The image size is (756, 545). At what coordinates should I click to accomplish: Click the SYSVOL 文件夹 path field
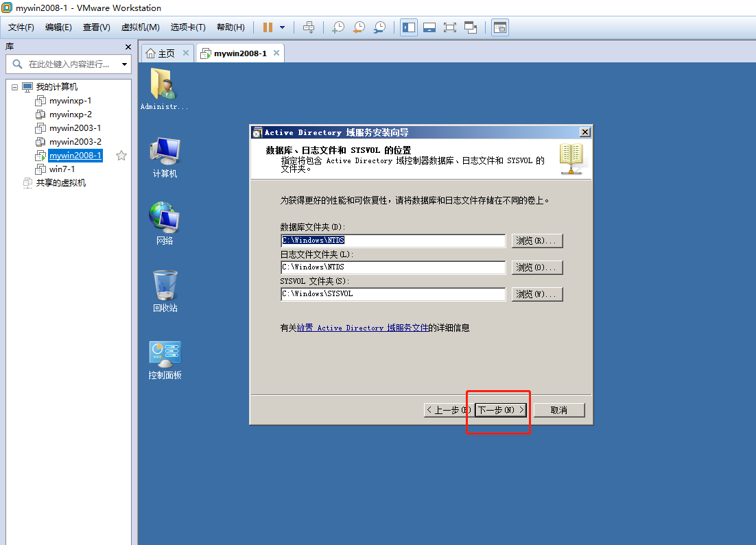[x=393, y=294]
